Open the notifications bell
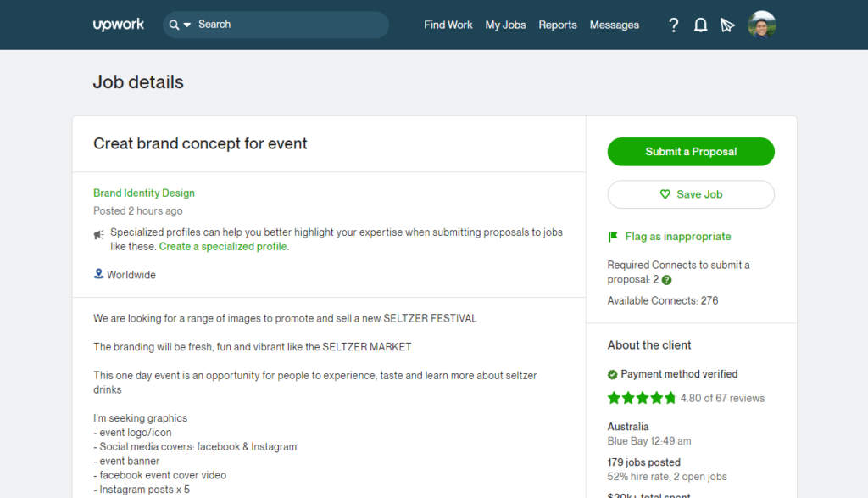This screenshot has height=498, width=868. [x=700, y=25]
